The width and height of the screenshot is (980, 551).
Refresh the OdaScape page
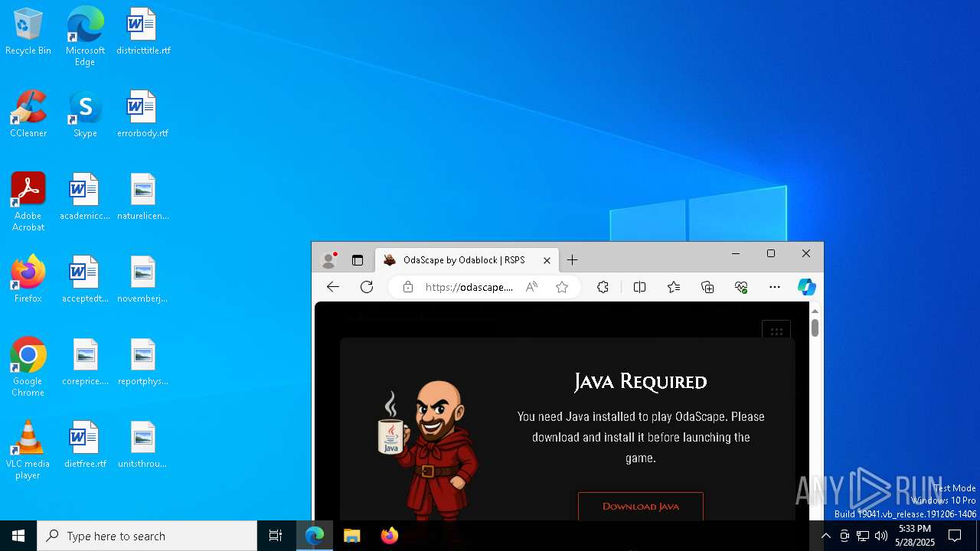point(367,287)
